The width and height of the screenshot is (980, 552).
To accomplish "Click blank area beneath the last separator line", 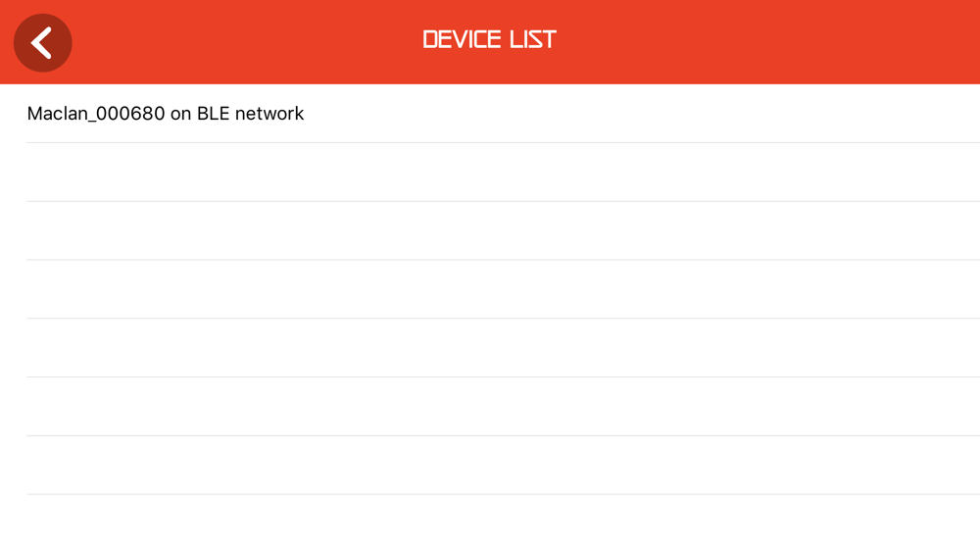I will 490,524.
